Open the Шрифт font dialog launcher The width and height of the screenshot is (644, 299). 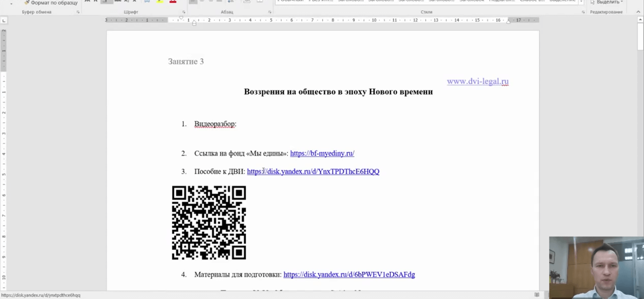pos(184,12)
